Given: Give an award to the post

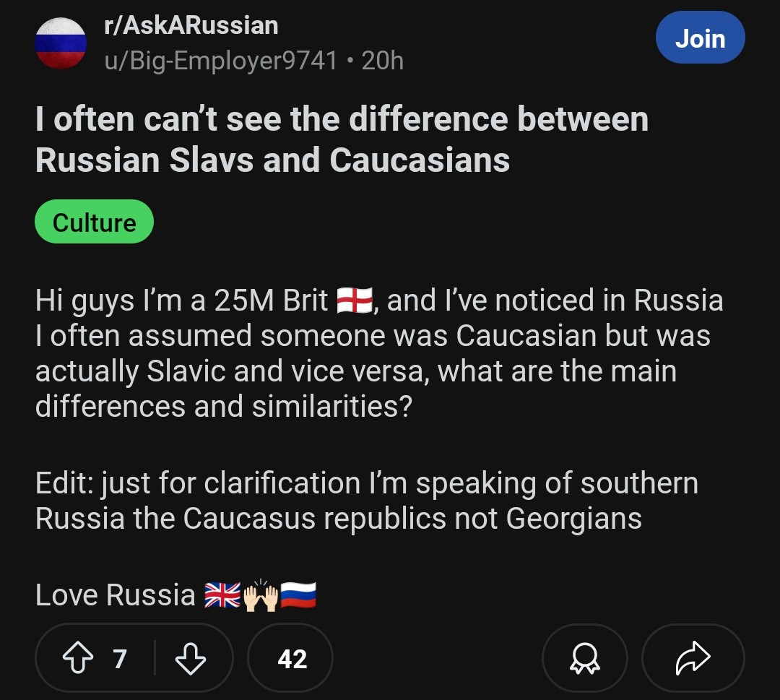Looking at the screenshot, I should [x=584, y=658].
